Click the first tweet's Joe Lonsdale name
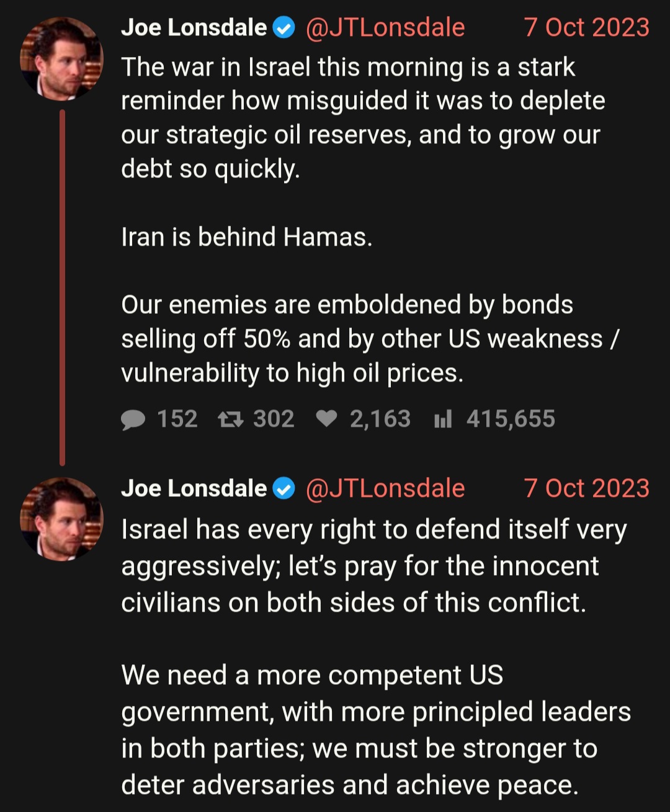This screenshot has width=670, height=812. [x=194, y=28]
